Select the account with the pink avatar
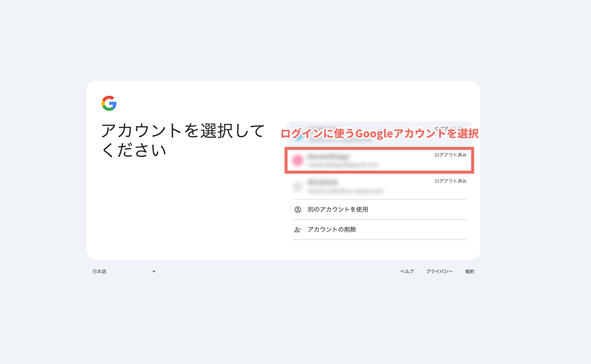591x364 pixels. pos(379,160)
